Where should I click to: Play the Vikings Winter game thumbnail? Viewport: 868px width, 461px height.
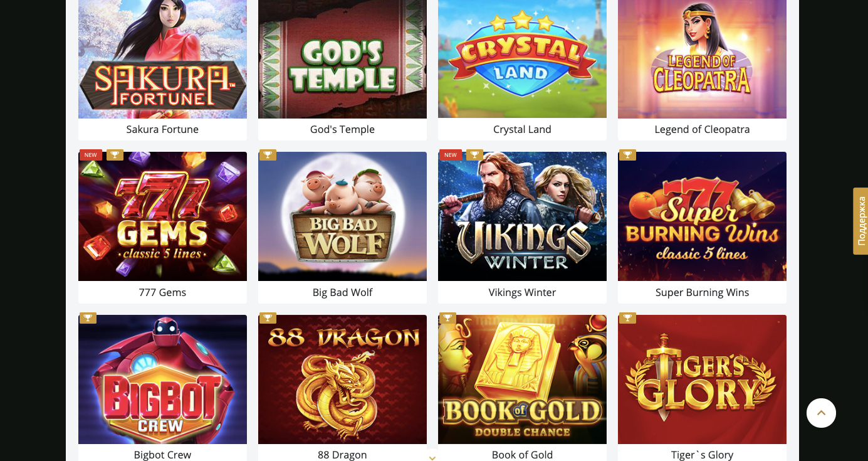(x=522, y=216)
